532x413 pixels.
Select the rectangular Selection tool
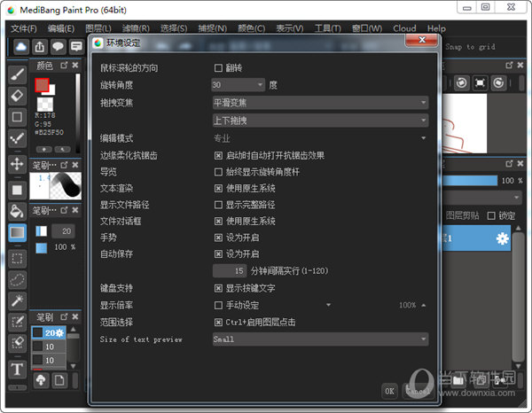pyautogui.click(x=17, y=259)
